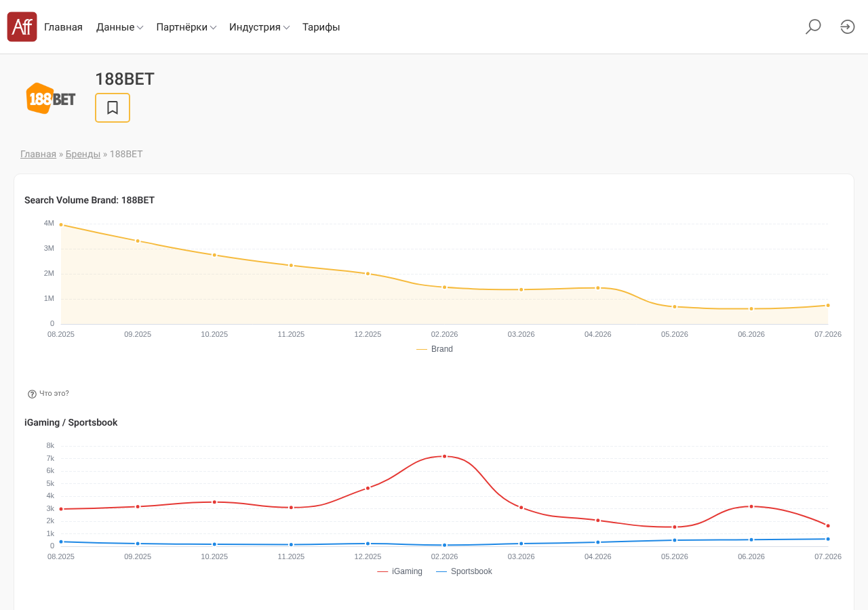Click the Brand data point at 05.2026
This screenshot has width=868, height=610.
coord(675,306)
